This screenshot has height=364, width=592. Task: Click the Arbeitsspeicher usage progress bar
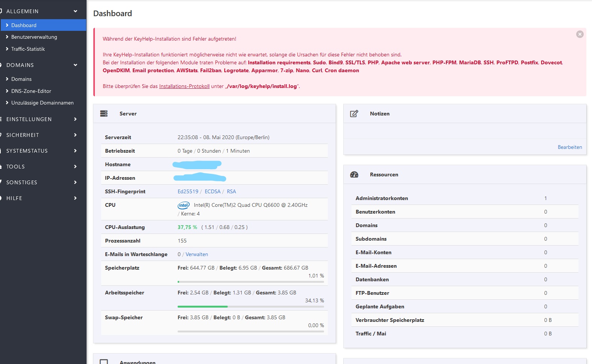[251, 306]
